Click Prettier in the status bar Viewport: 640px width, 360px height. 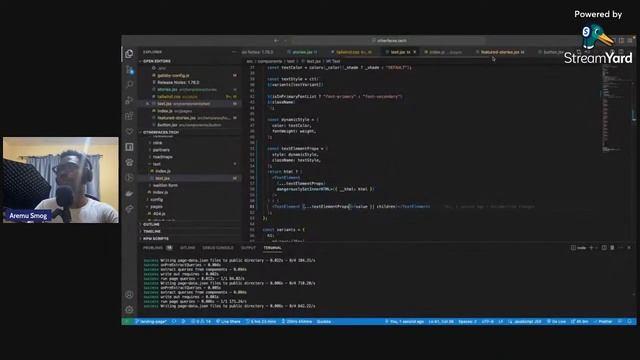[603, 322]
